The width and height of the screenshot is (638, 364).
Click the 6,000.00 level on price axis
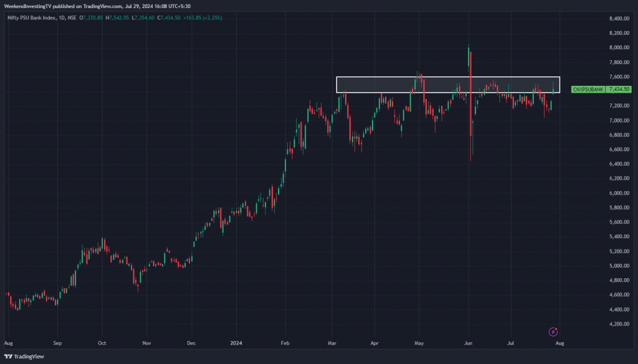click(619, 193)
